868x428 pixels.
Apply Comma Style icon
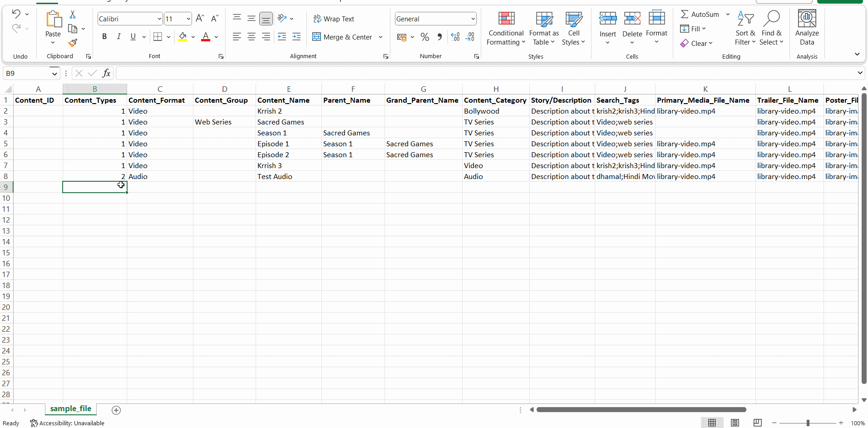(x=439, y=37)
